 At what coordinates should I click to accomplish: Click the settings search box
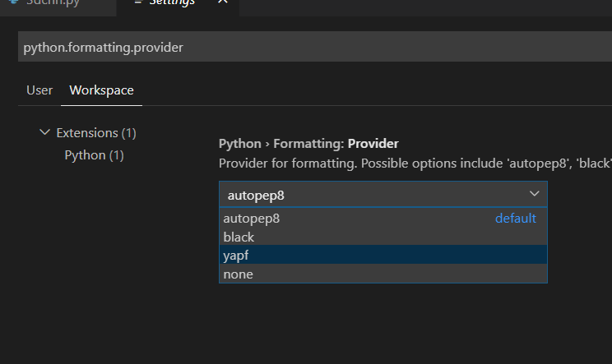click(x=313, y=47)
